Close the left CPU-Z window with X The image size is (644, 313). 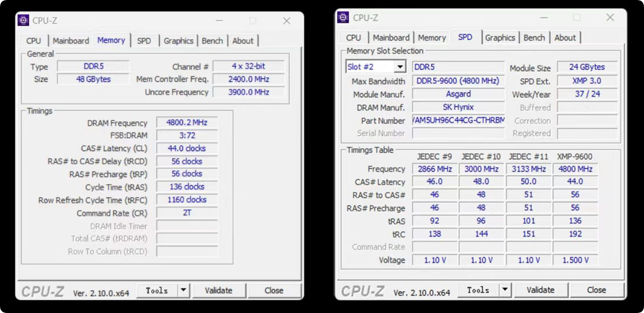pyautogui.click(x=287, y=21)
